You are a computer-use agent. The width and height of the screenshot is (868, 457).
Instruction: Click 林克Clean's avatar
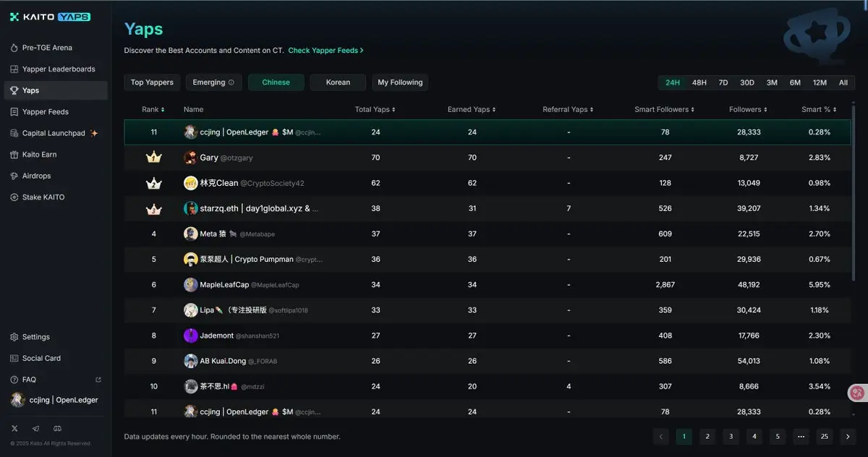pos(190,183)
